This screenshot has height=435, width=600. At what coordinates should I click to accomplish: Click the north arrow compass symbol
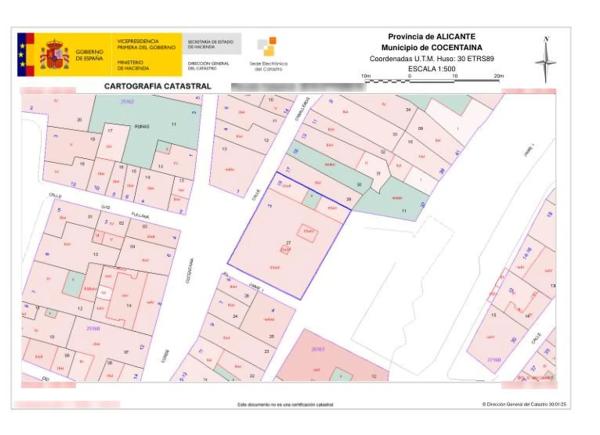(x=545, y=60)
